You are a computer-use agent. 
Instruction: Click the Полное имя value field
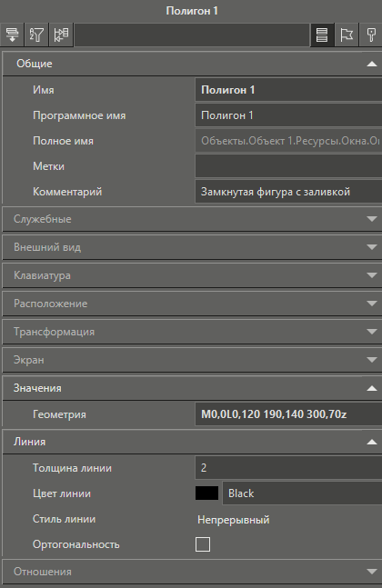(288, 141)
